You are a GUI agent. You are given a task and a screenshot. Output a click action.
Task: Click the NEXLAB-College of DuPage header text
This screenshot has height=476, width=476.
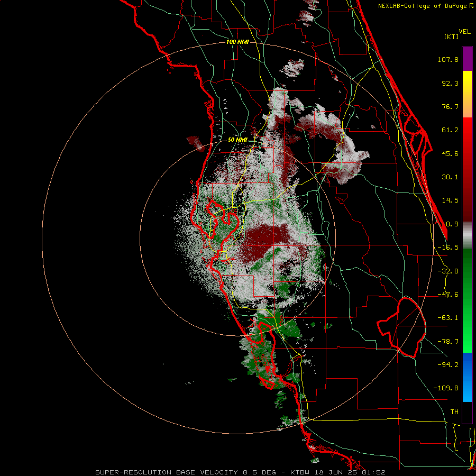(425, 6)
